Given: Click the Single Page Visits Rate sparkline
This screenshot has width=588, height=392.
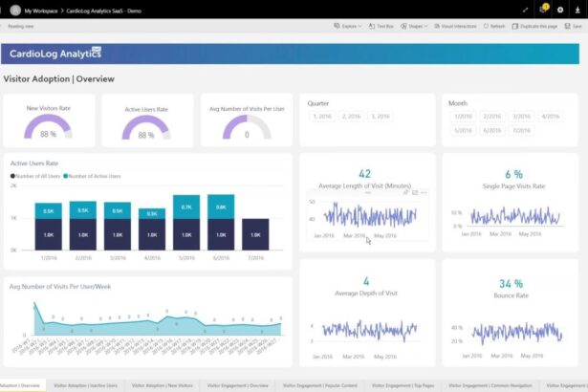Looking at the screenshot, I should [515, 216].
